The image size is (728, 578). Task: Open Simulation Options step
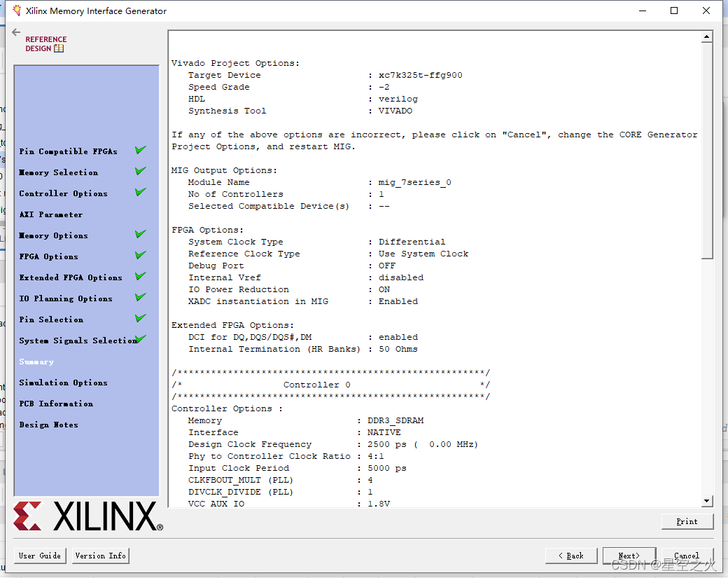pos(63,383)
